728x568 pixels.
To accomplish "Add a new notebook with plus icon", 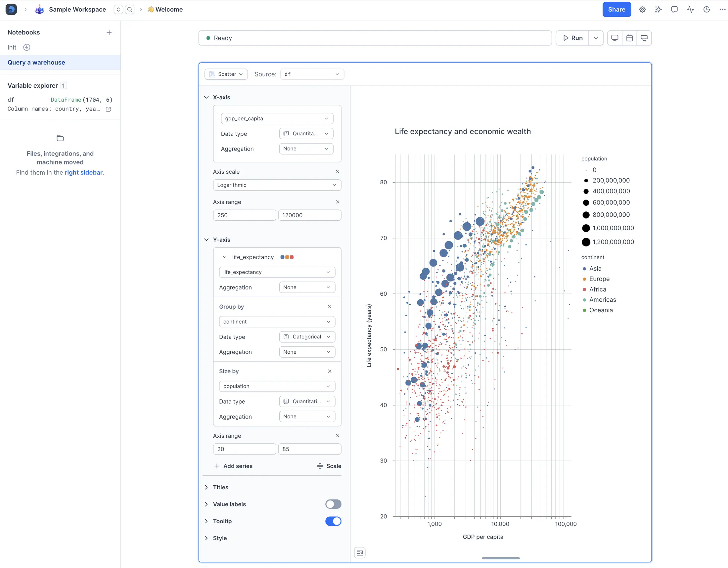I will pyautogui.click(x=109, y=33).
